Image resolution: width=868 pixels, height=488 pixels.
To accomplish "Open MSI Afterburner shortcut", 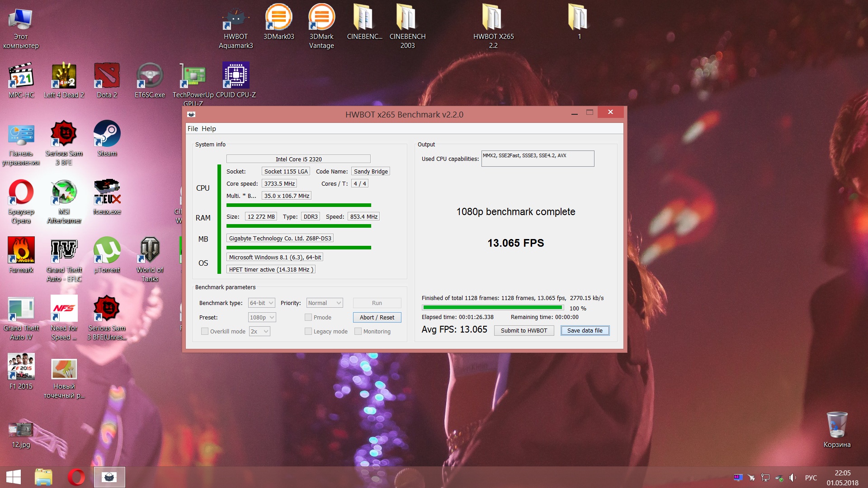I will 64,202.
